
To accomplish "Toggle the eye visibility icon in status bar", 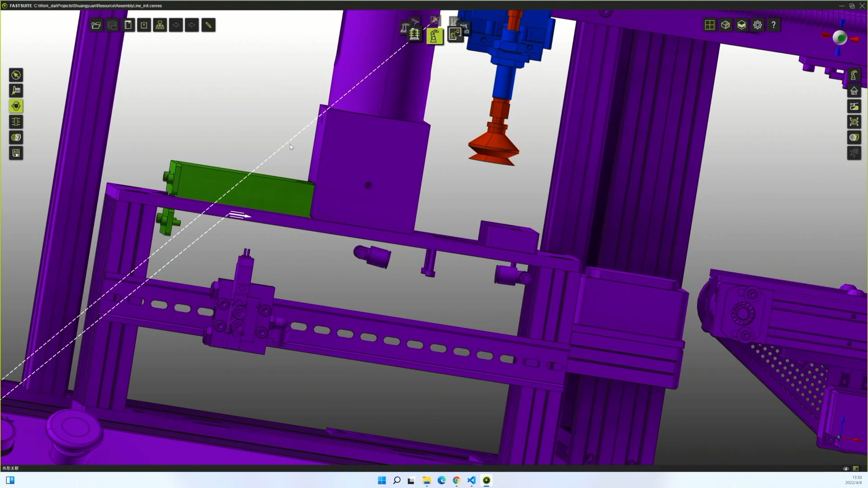I will [846, 469].
